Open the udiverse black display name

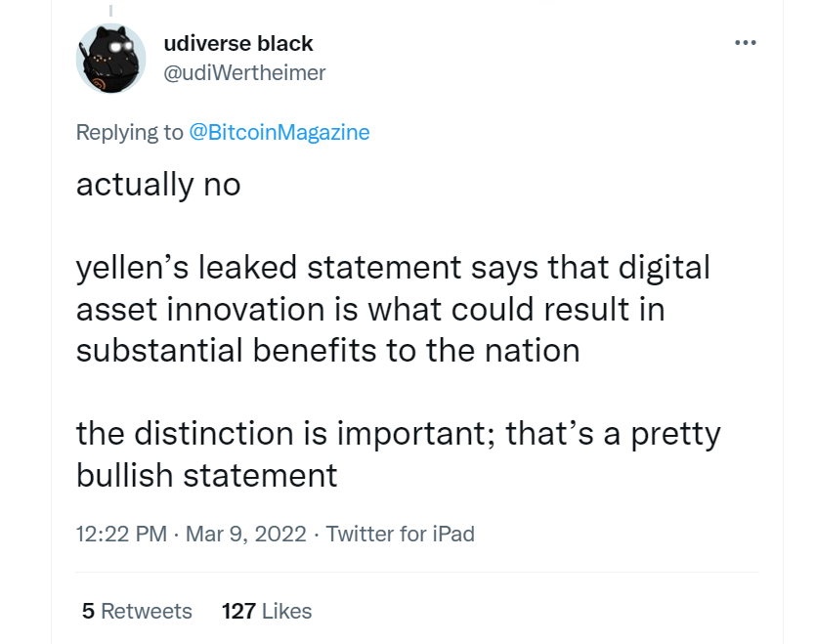238,44
